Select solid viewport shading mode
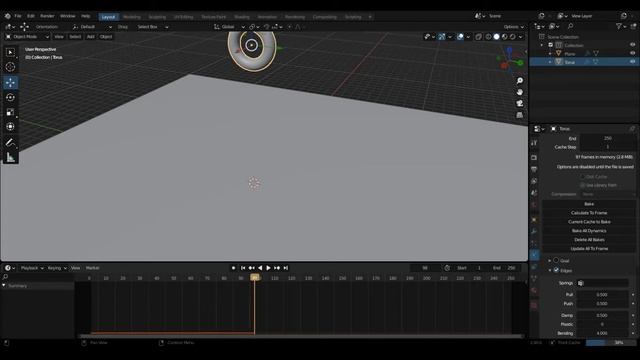Viewport: 640px width, 360px height. 496,37
